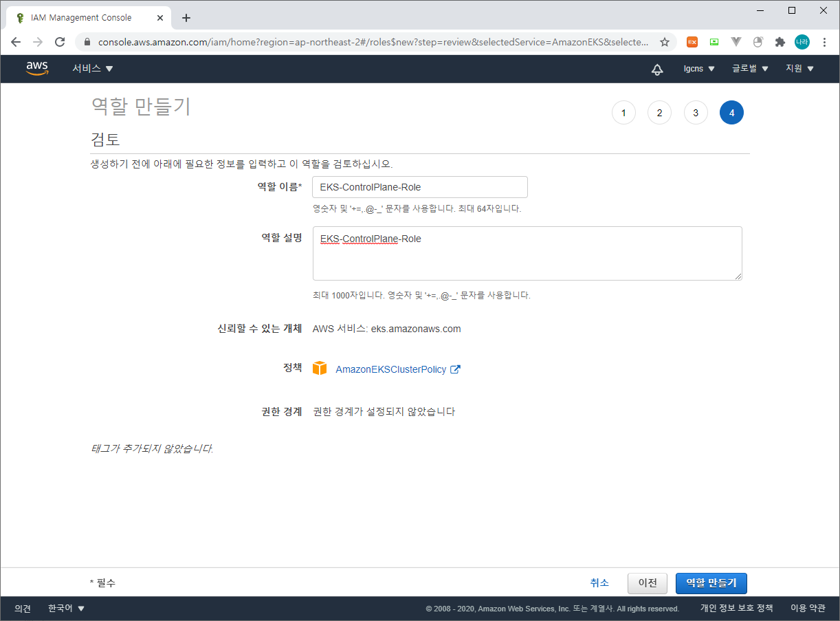Go to wizard step 1

(623, 113)
